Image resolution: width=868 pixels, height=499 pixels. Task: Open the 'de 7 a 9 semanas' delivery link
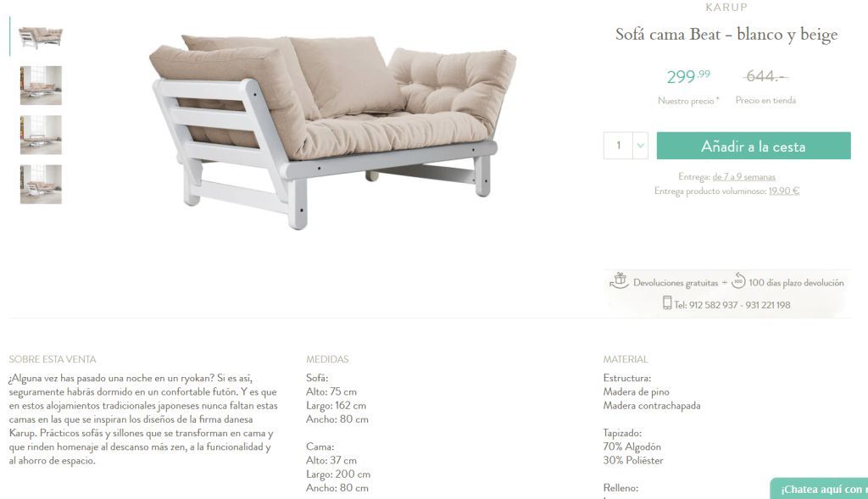744,177
